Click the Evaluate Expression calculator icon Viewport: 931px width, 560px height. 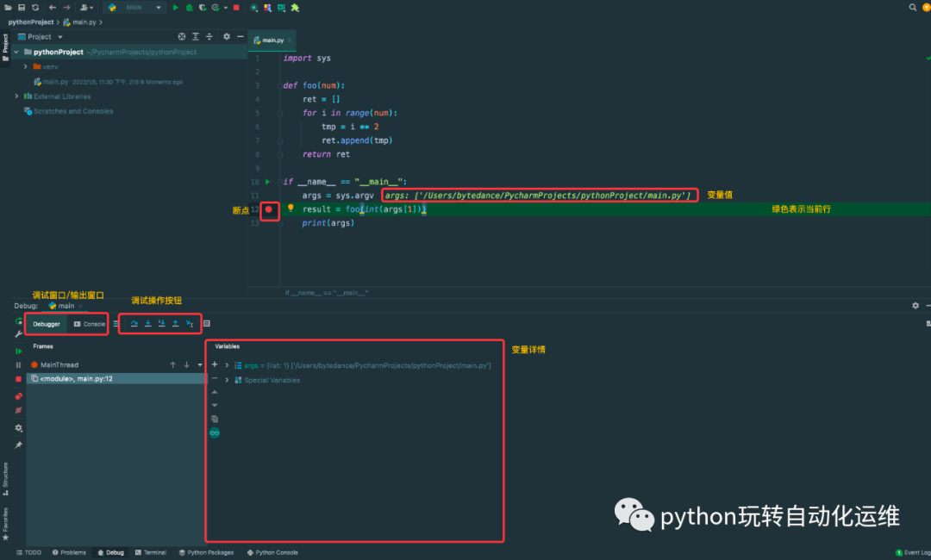(x=207, y=323)
